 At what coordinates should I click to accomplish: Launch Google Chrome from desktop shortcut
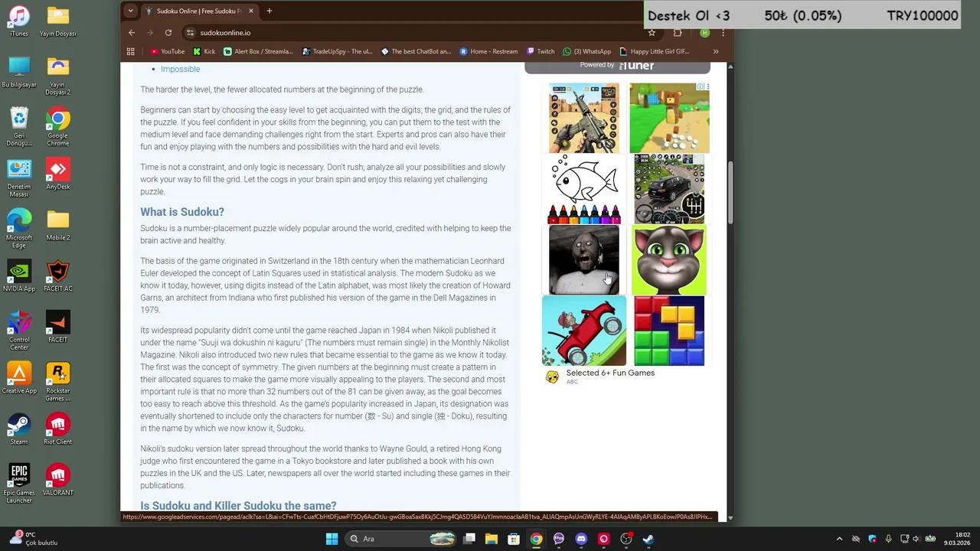click(x=58, y=126)
